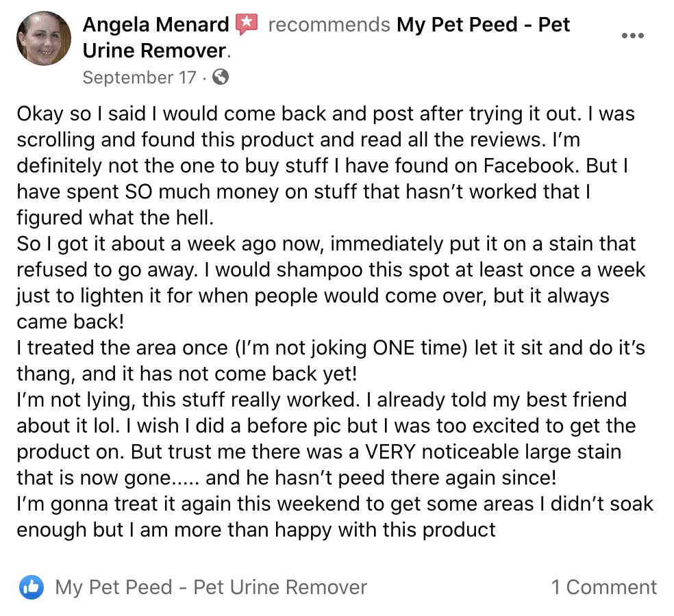This screenshot has width=674, height=616.
Task: Open the three-dots post options menu
Action: (x=633, y=36)
